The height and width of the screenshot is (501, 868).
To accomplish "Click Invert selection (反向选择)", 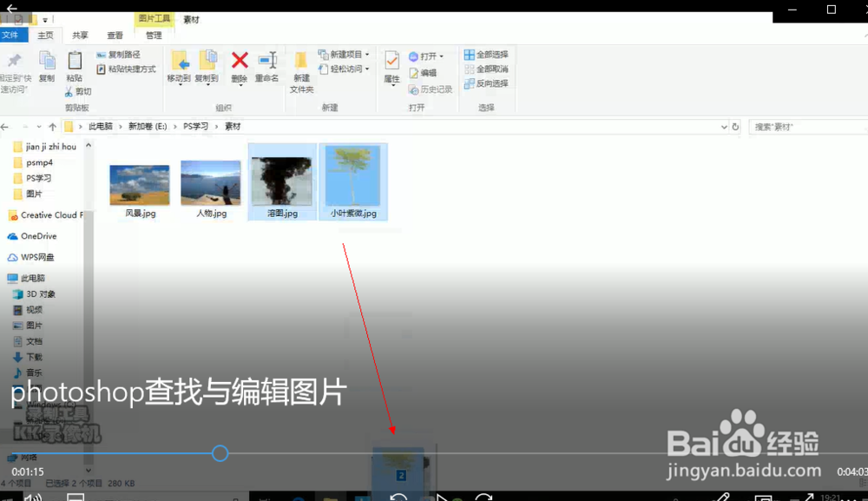I will click(x=486, y=83).
